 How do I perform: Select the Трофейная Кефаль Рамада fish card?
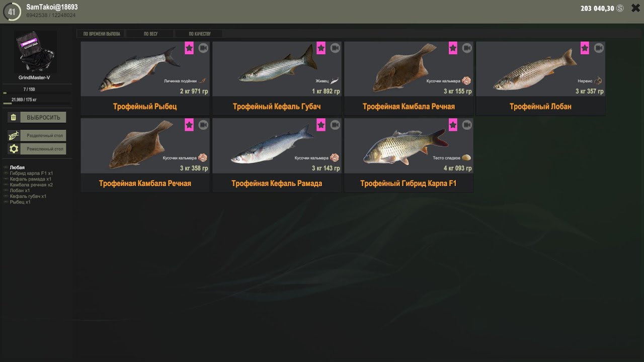point(277,155)
